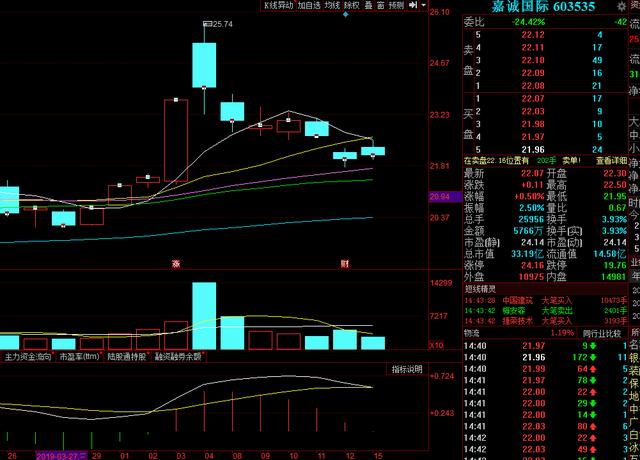Click the 涨 marker on the chart
Viewport: 640px width, 460px height.
pyautogui.click(x=176, y=264)
